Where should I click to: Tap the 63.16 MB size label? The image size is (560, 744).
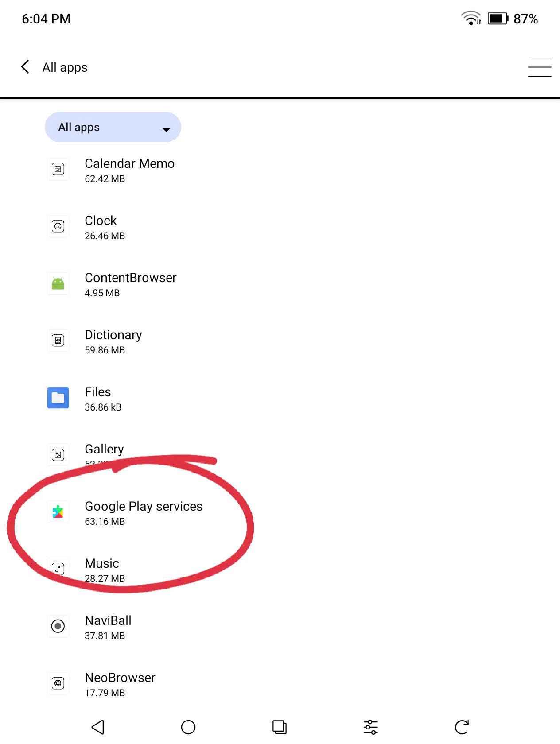point(105,521)
